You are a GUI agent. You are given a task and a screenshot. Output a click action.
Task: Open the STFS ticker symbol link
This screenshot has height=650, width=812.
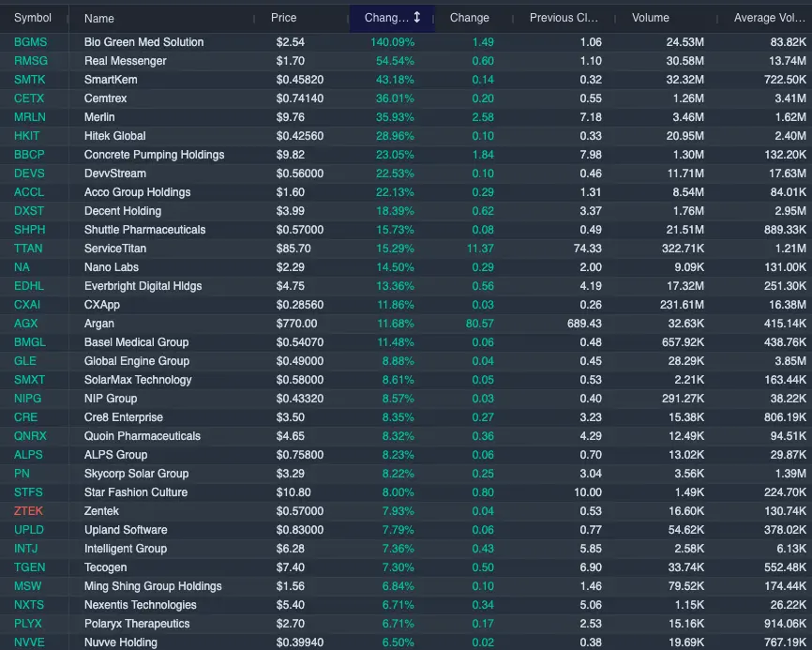point(28,492)
